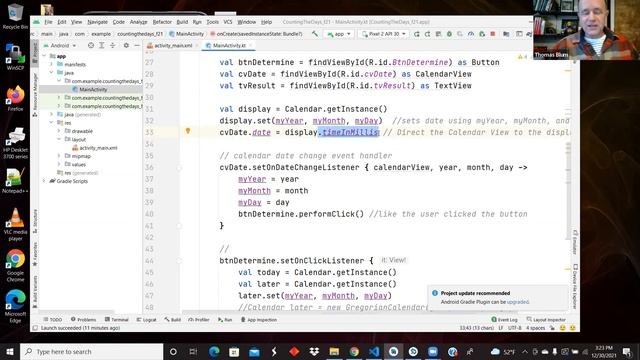Click MainActivity in the breadcrumb bar
Screen dimensions: 640x360
(x=187, y=34)
